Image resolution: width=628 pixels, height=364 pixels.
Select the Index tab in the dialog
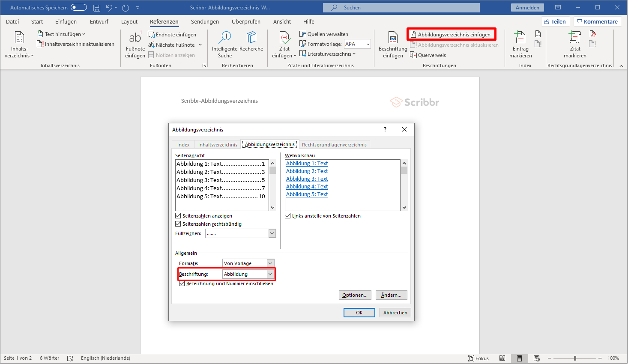coord(183,145)
